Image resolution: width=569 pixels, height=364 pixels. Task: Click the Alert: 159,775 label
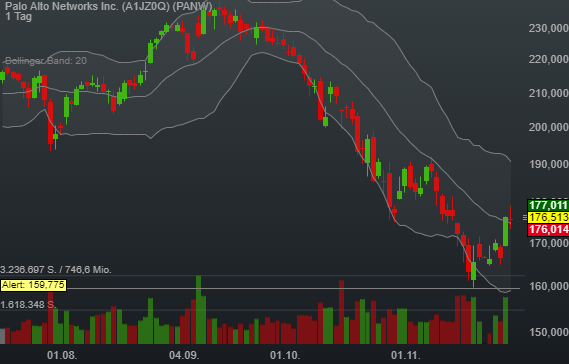tap(33, 285)
